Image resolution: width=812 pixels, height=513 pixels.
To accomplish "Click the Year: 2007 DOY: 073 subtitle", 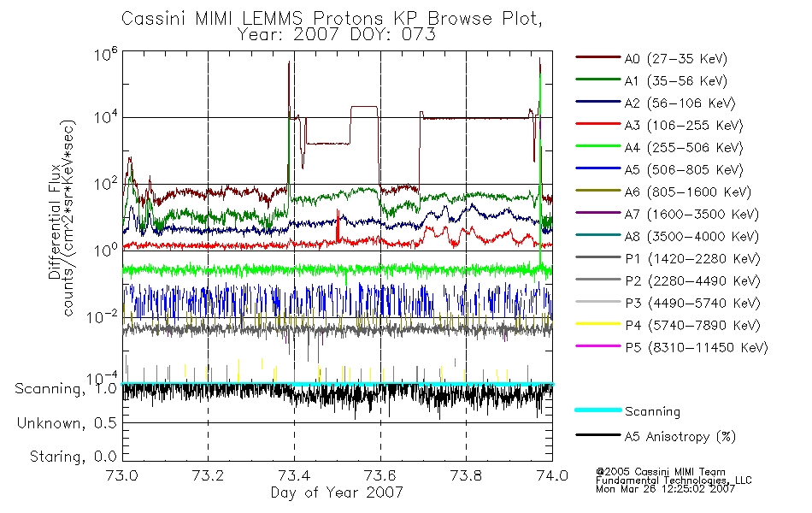I will pyautogui.click(x=337, y=35).
